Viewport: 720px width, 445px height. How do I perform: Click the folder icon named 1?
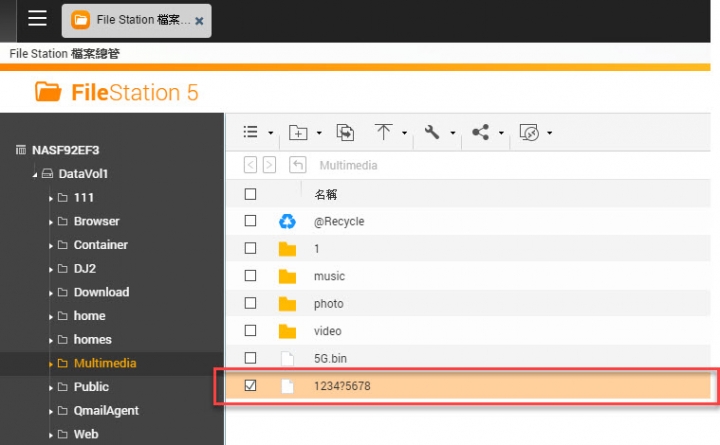[287, 249]
